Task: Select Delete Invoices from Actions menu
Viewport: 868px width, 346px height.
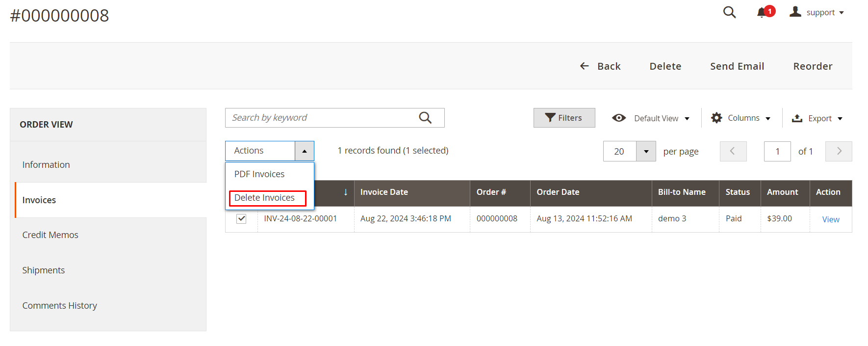Action: coord(265,198)
